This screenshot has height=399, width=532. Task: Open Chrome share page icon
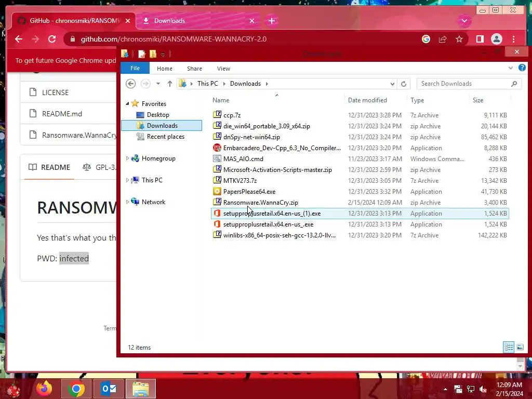(443, 39)
